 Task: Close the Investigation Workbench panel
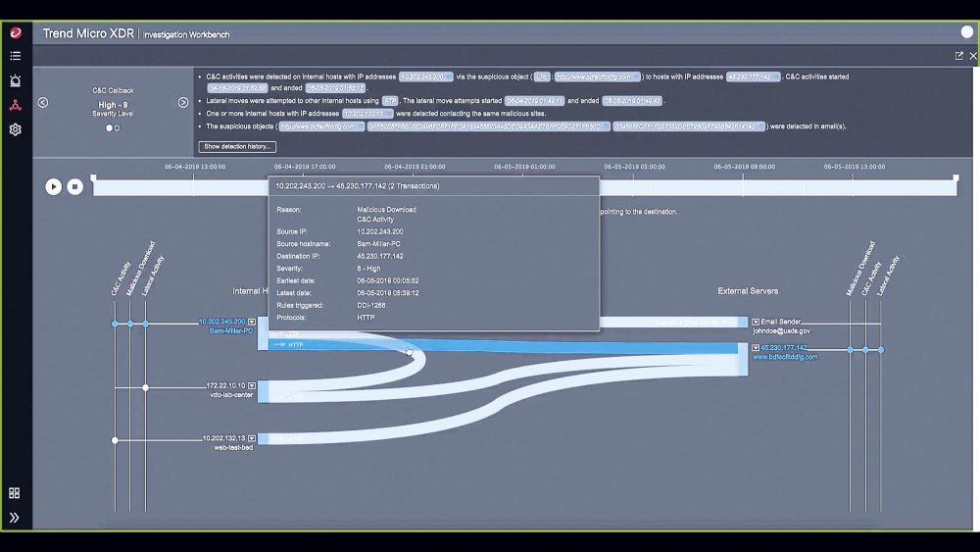[973, 56]
